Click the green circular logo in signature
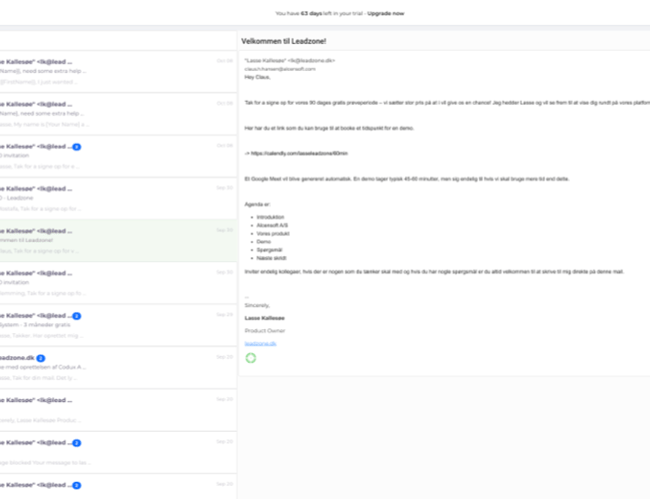Viewport: 650px width, 500px height. click(251, 358)
